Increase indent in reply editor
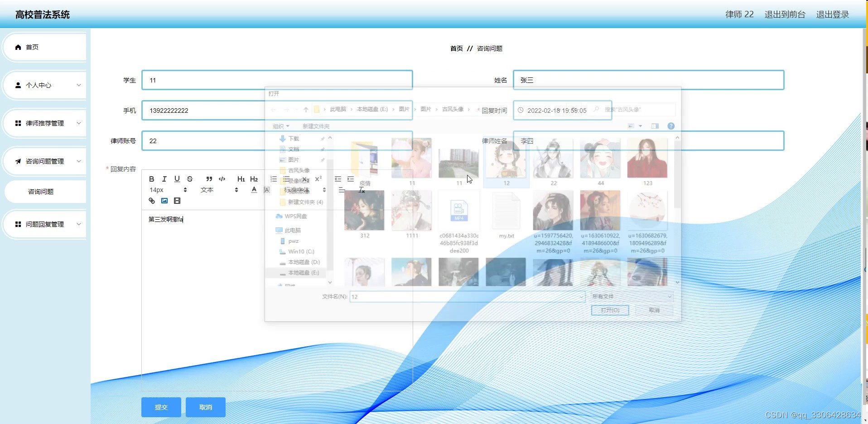The image size is (868, 424). (351, 179)
